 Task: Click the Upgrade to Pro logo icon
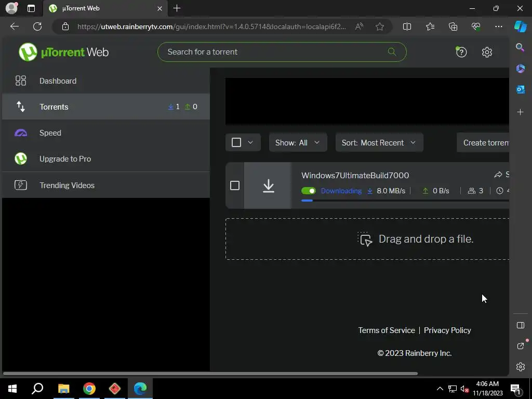pos(21,158)
